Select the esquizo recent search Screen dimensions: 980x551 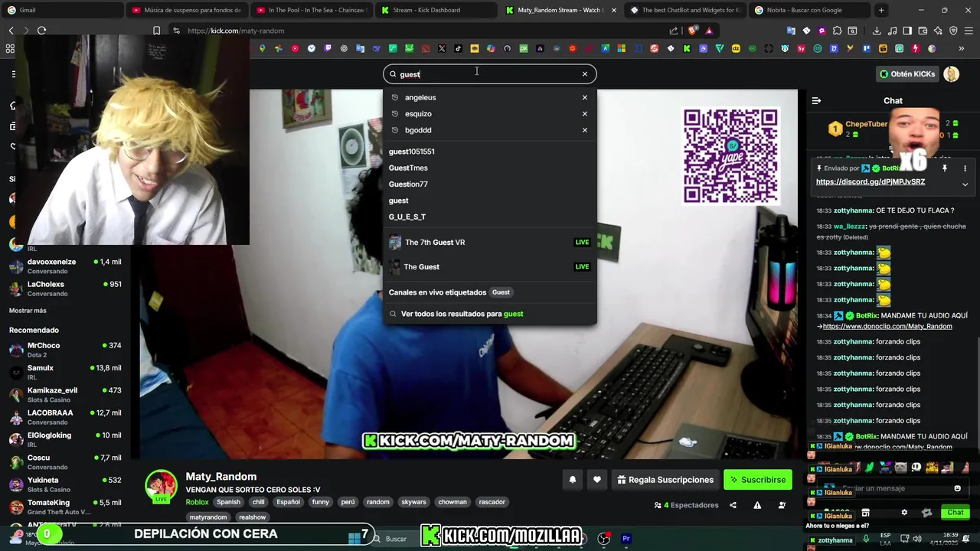[x=418, y=113]
